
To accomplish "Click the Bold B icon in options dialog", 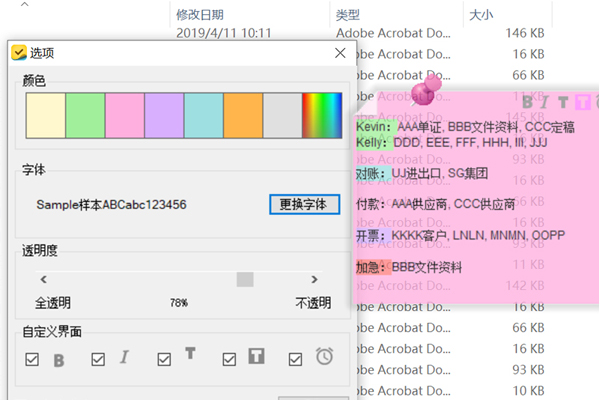I will pos(59,361).
